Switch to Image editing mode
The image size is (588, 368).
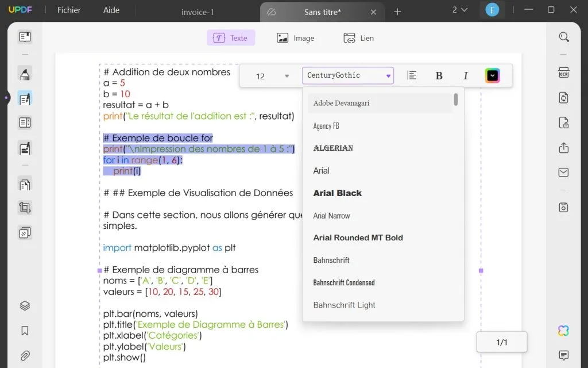coord(295,37)
